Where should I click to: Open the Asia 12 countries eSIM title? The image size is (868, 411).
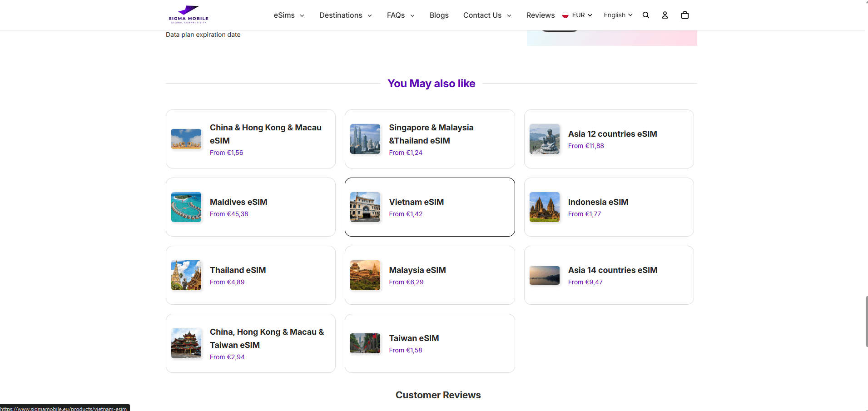(612, 134)
